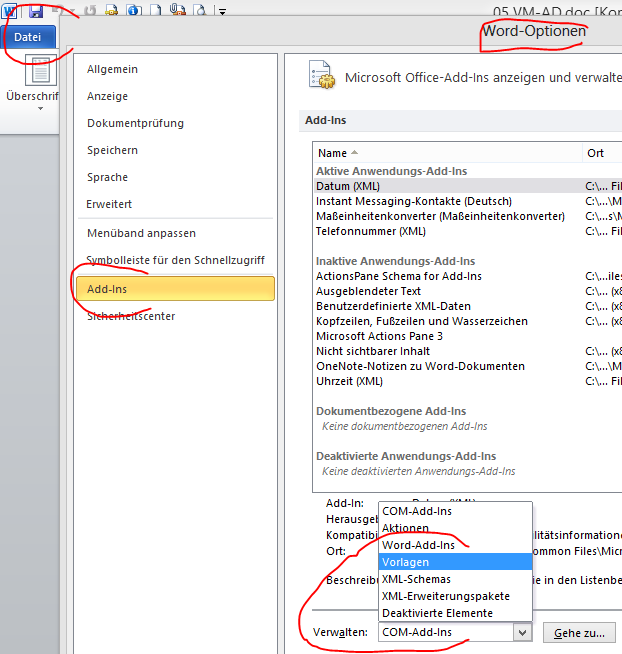This screenshot has width=622, height=654.
Task: Open the Customize Quick Access Toolbar arrow
Action: [223, 12]
